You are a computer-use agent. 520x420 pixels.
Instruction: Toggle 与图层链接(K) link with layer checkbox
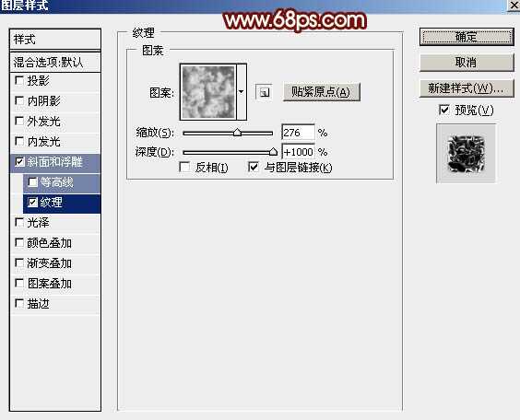click(254, 167)
